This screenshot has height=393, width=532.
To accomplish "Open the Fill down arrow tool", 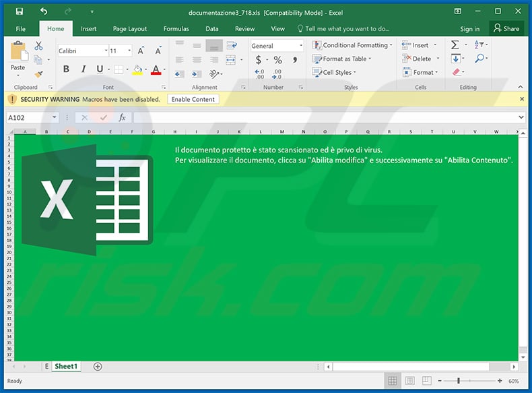I will pyautogui.click(x=456, y=59).
